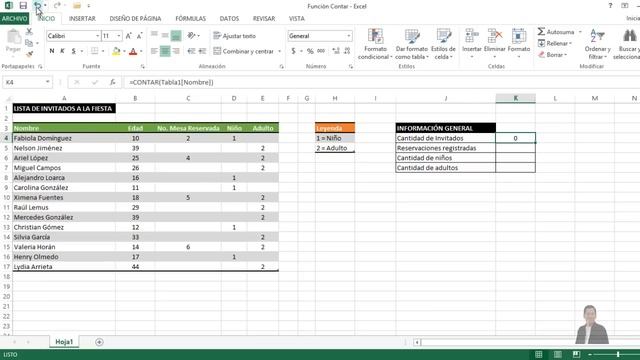
Task: Switch to the INSERTAR tab
Action: (x=82, y=19)
